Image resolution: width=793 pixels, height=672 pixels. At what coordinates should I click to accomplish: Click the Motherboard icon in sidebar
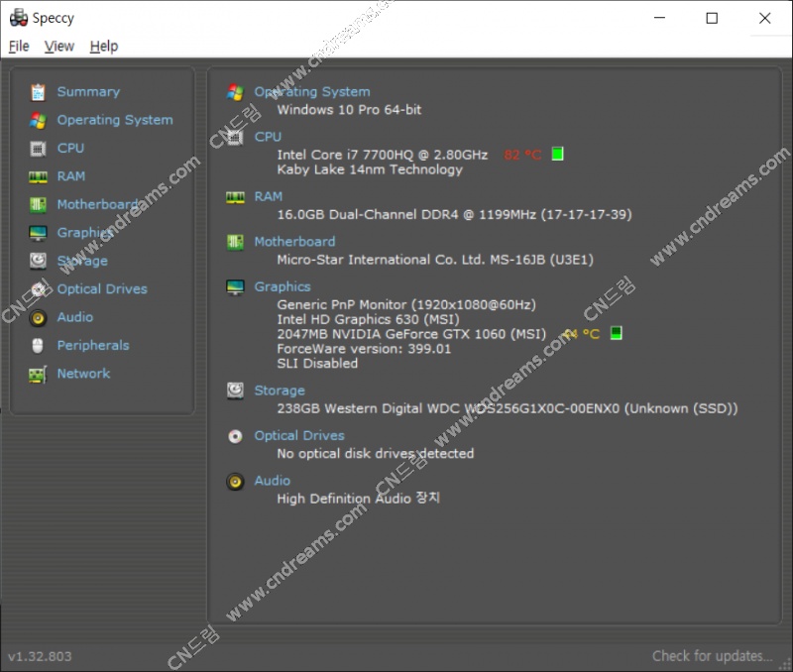tap(38, 205)
